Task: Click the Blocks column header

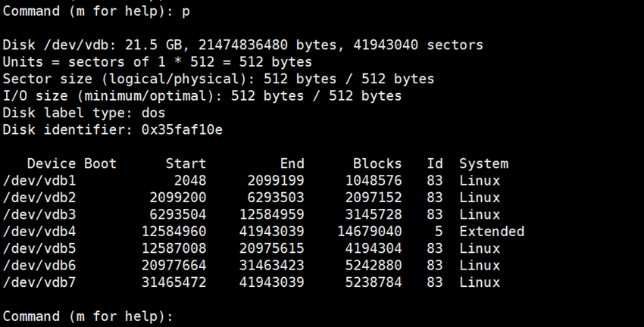Action: pyautogui.click(x=377, y=163)
